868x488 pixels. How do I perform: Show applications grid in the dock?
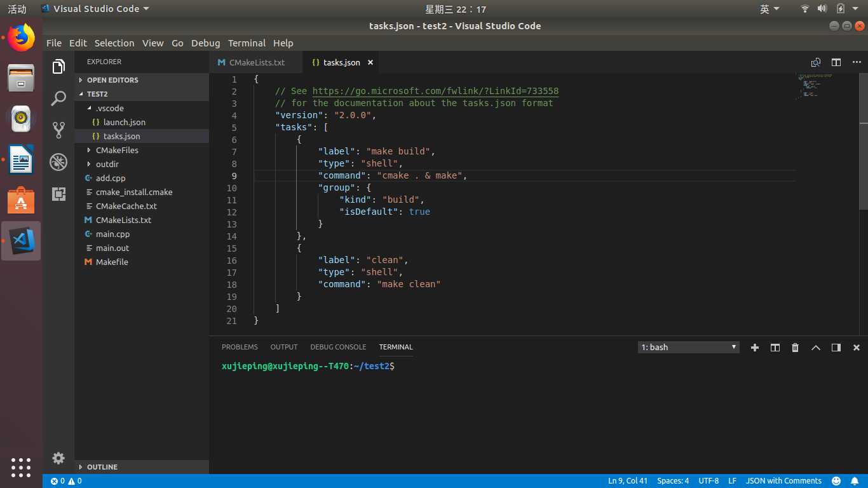[x=21, y=467]
